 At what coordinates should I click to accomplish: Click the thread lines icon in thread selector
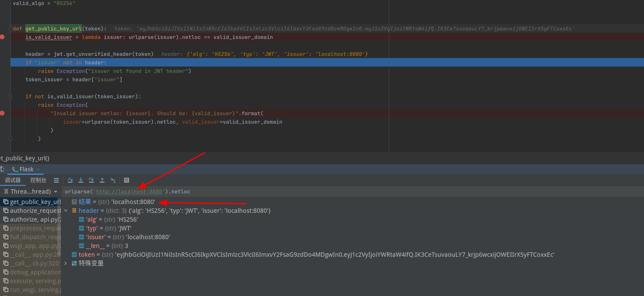6,191
